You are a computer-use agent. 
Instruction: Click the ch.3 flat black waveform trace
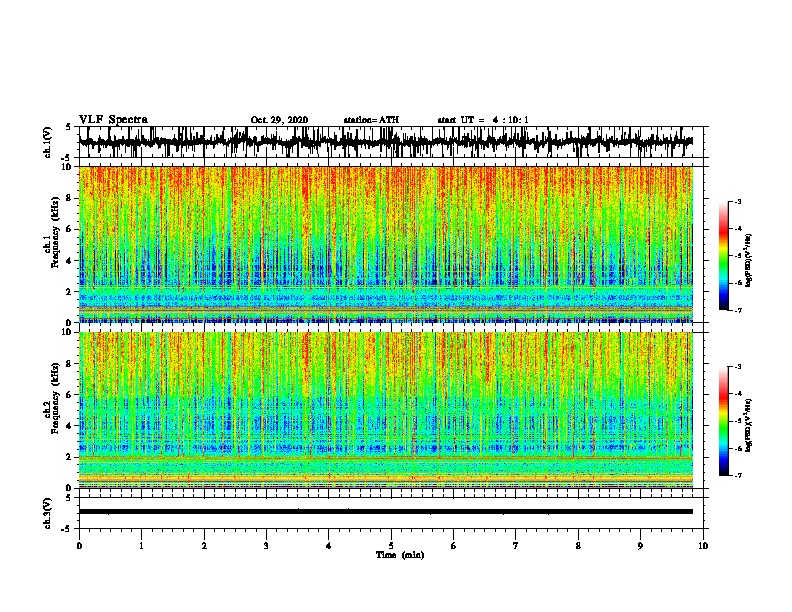click(x=385, y=512)
